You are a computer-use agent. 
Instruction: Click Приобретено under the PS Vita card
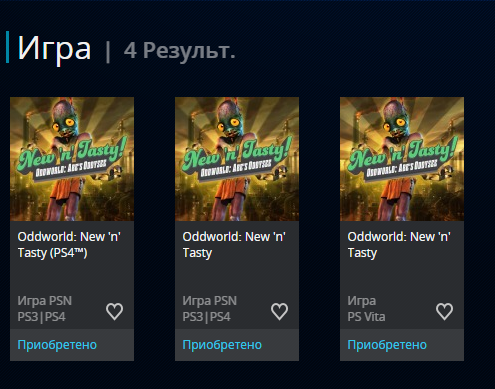point(387,345)
